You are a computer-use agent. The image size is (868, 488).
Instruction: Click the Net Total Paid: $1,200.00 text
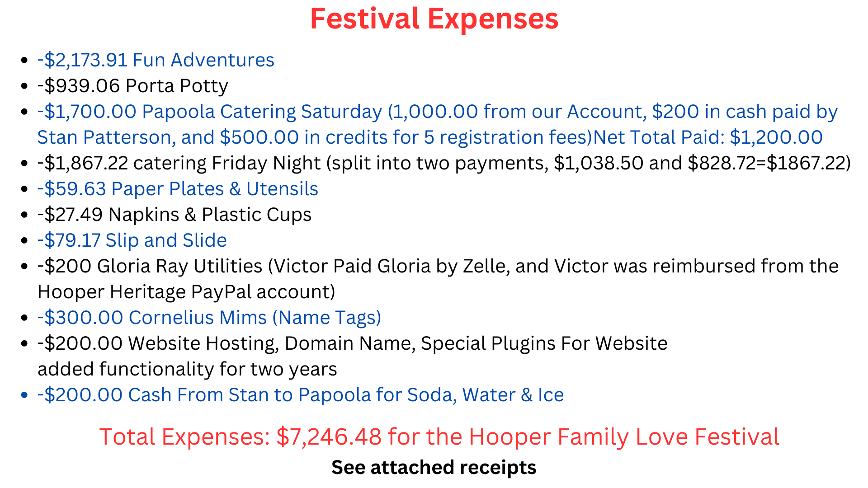tap(708, 137)
